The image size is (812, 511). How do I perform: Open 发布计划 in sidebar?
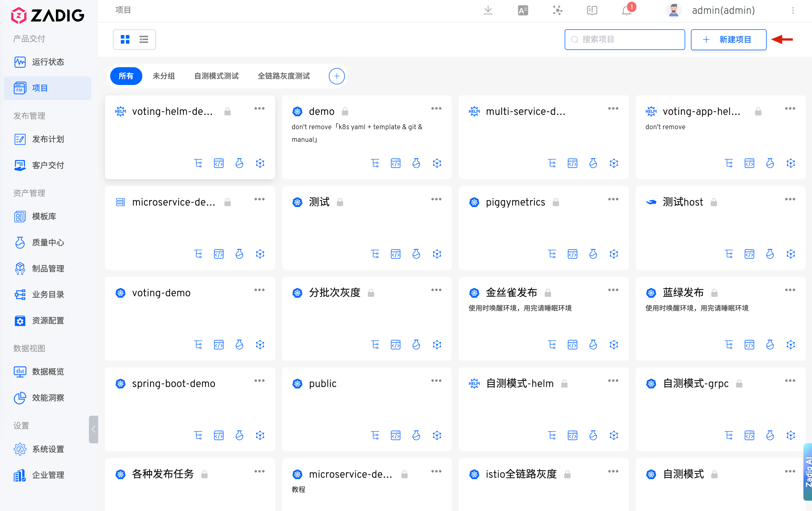(48, 139)
